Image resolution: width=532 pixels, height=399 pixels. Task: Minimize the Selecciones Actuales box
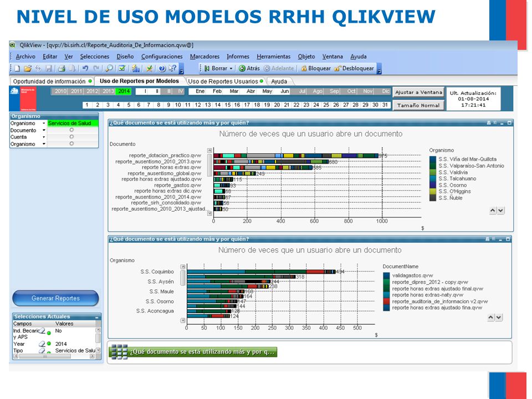tap(97, 317)
